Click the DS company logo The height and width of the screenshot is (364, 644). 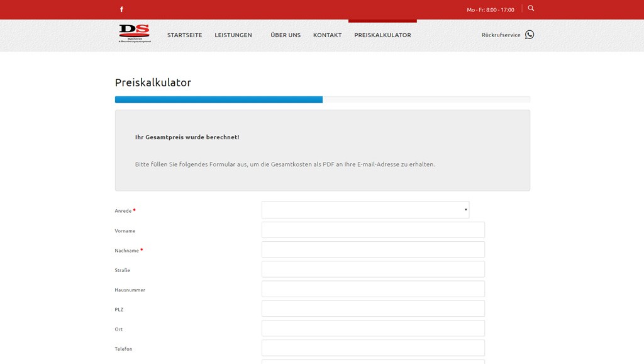point(135,33)
